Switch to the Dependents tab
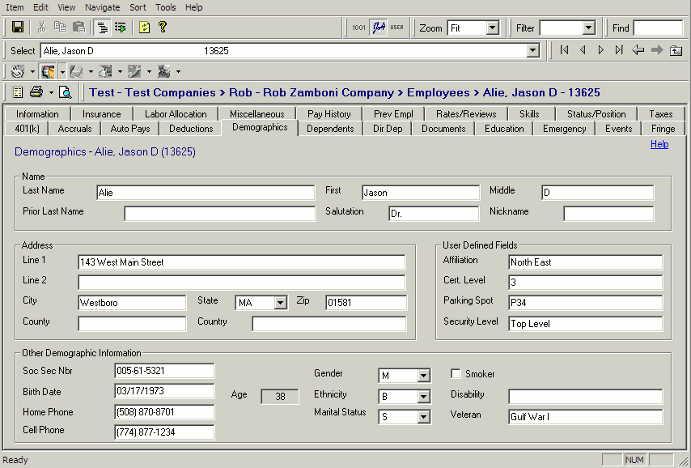Image resolution: width=691 pixels, height=468 pixels. pos(330,129)
